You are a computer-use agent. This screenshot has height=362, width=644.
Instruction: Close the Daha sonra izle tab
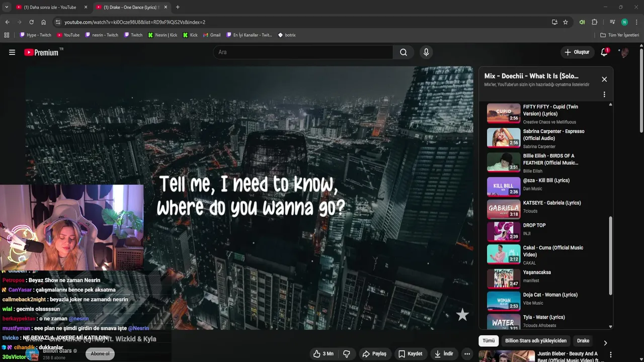[86, 7]
